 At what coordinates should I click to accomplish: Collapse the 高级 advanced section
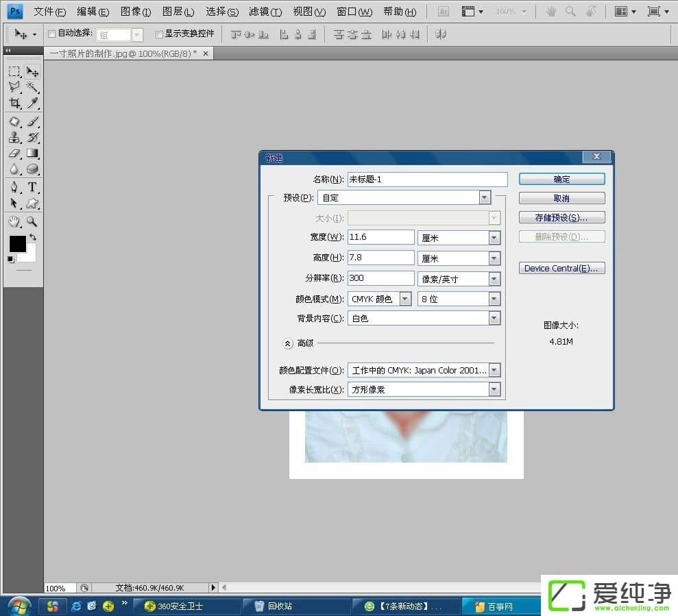pos(288,343)
